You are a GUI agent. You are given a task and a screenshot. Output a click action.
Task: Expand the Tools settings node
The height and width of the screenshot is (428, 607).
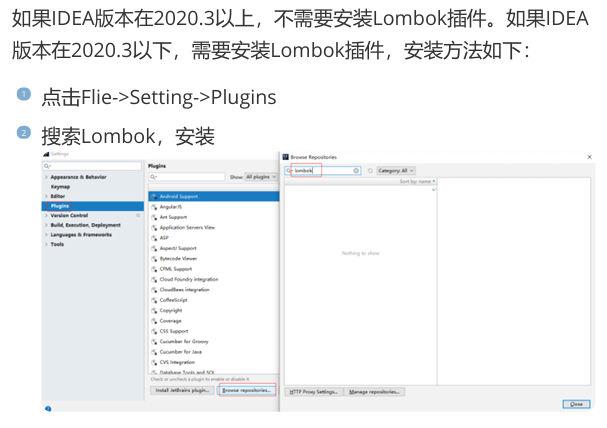coord(46,245)
